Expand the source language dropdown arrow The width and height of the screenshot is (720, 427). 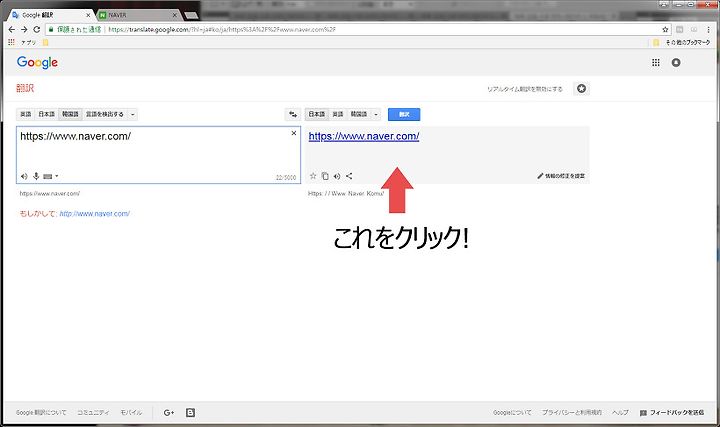(x=132, y=114)
